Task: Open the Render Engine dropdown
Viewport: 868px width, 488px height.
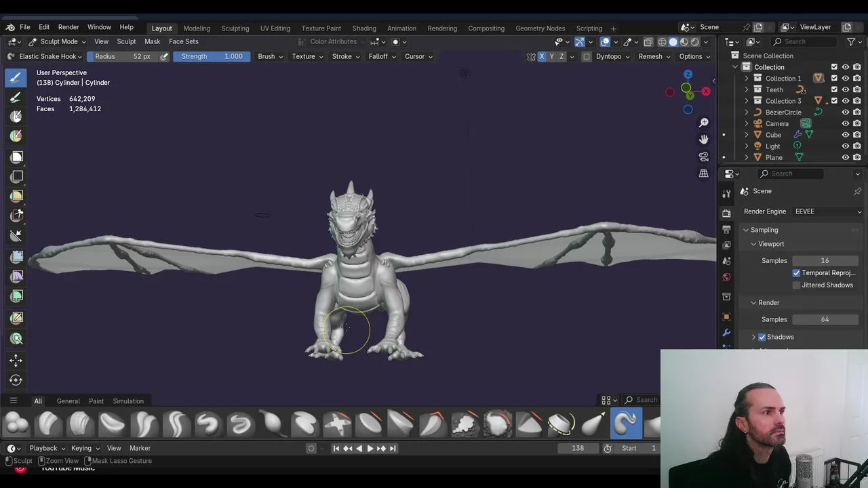Action: click(x=827, y=211)
